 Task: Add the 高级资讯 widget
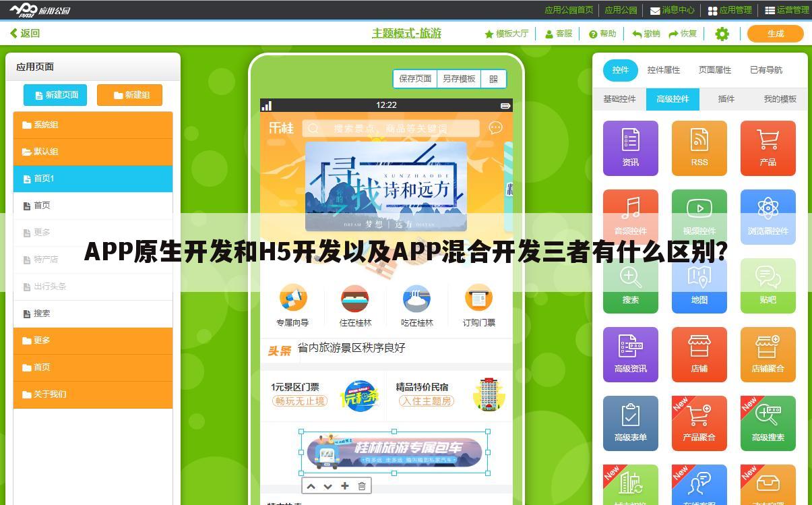click(x=630, y=354)
